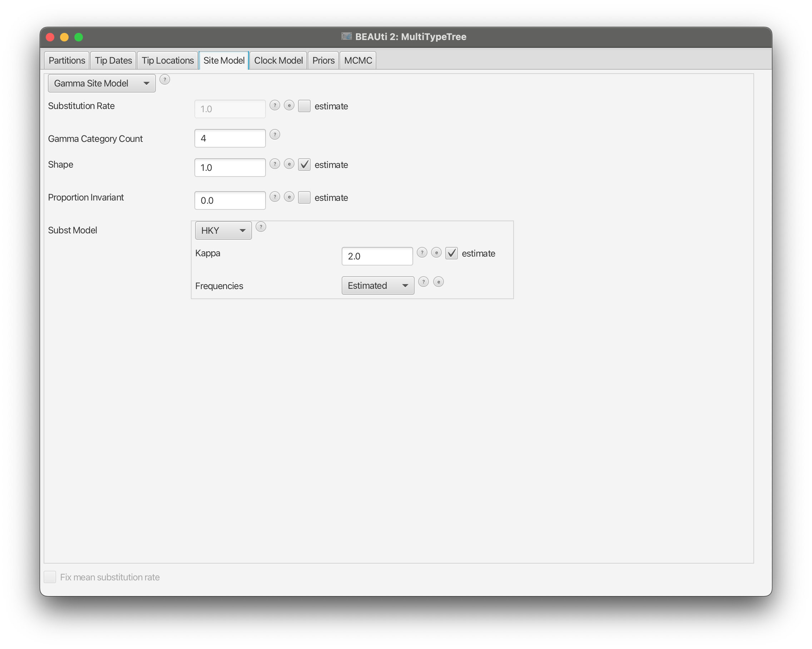The width and height of the screenshot is (812, 649).
Task: Open the Frequencies Estimated dropdown
Action: (377, 286)
